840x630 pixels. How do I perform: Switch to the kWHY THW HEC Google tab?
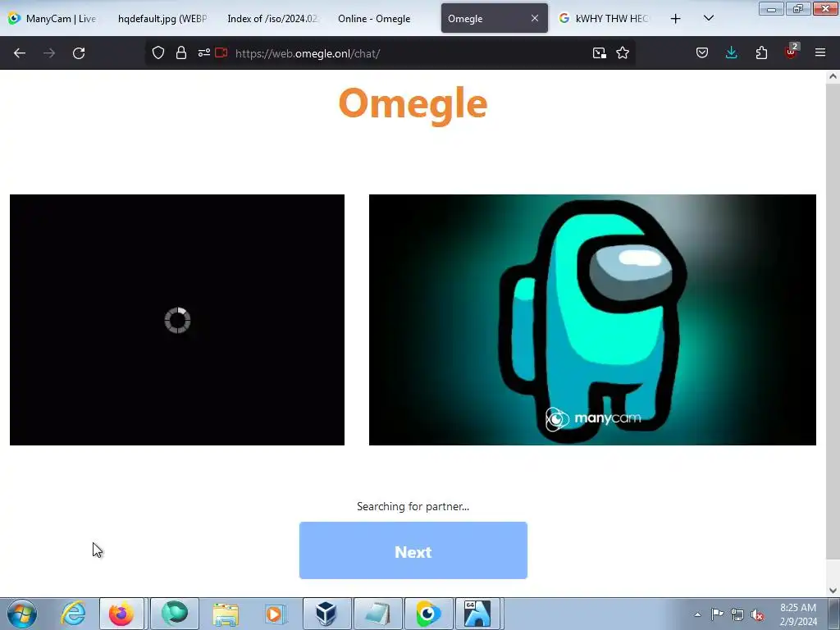coord(605,19)
